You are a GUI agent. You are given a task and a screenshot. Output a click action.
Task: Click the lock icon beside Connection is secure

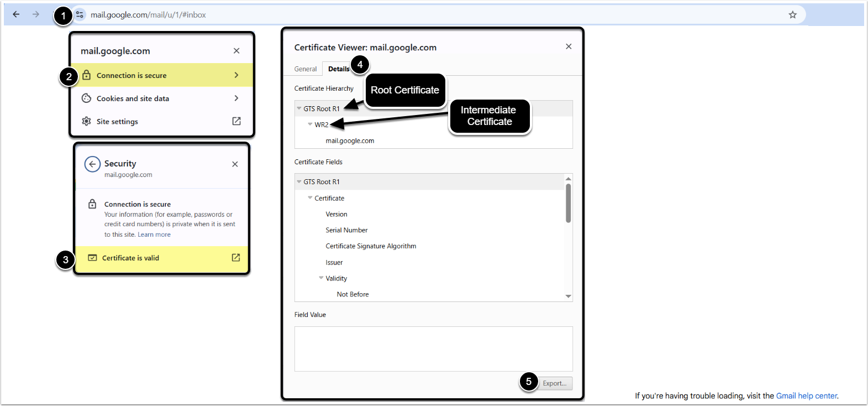(x=87, y=75)
